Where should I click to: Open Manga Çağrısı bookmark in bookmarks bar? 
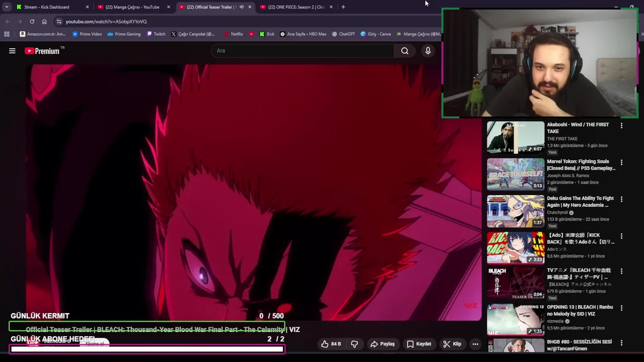pos(419,34)
